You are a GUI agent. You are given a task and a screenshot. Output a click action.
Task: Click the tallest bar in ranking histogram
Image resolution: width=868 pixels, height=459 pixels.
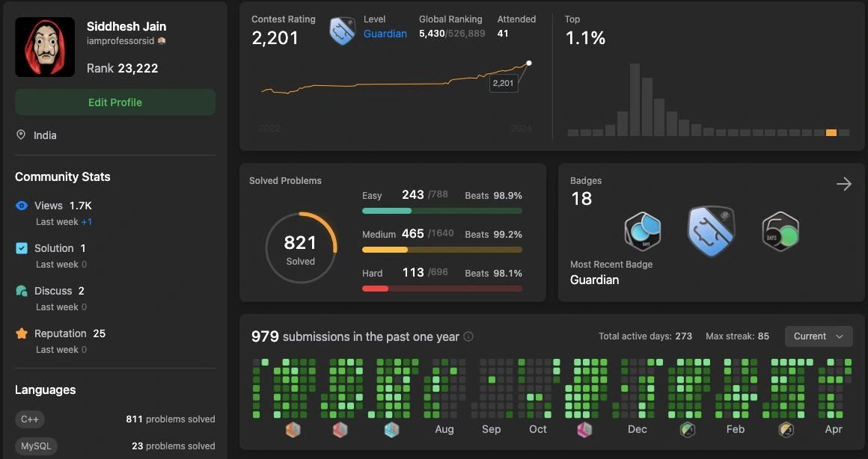pos(635,99)
